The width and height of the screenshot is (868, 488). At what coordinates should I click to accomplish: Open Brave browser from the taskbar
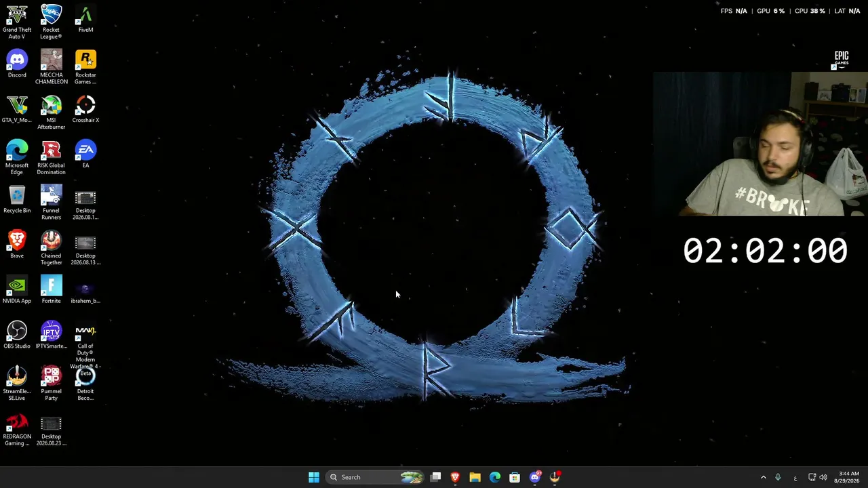point(456,477)
